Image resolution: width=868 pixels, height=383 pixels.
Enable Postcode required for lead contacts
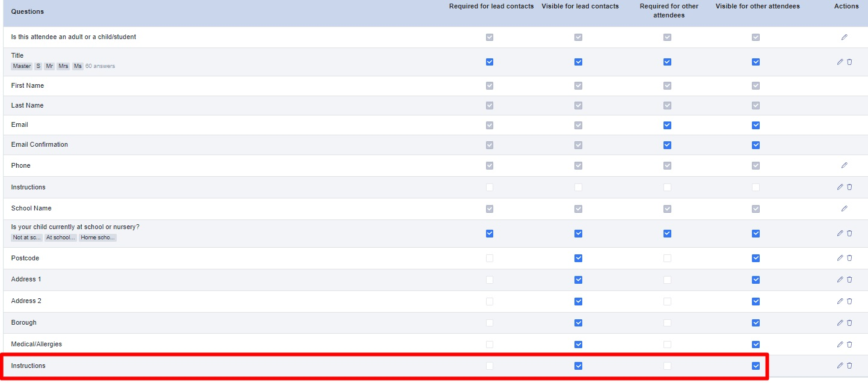click(490, 258)
